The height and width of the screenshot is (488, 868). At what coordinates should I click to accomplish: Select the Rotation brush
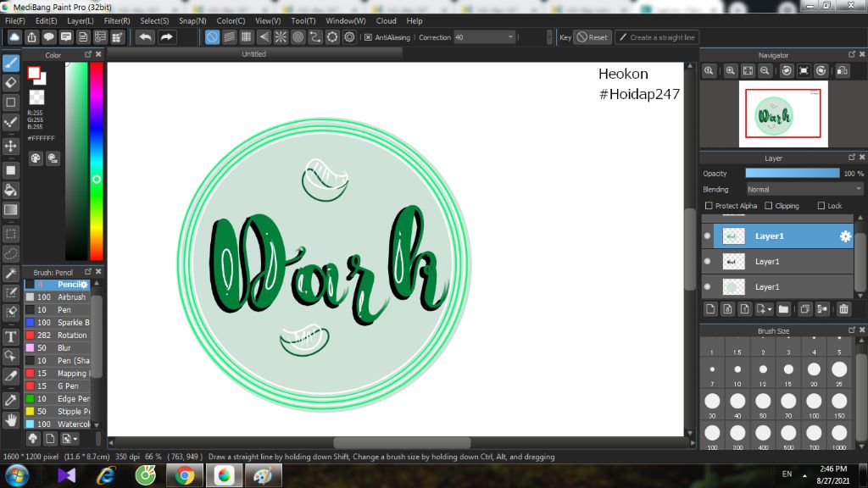pyautogui.click(x=57, y=335)
